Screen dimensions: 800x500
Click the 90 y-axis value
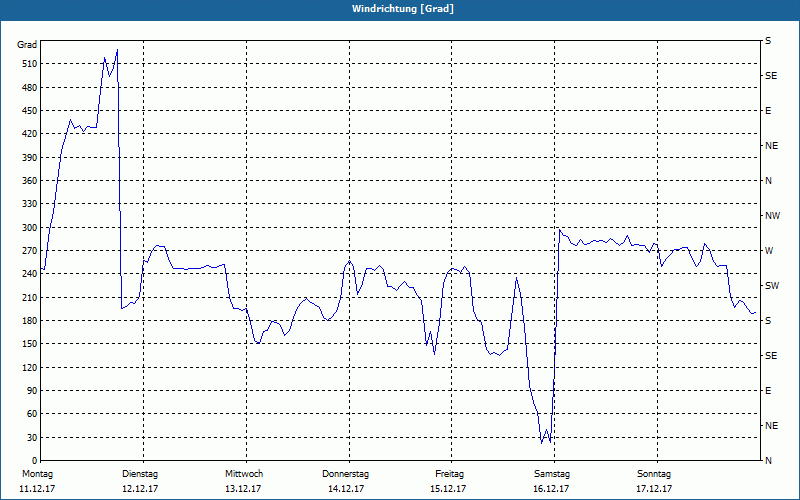tap(31, 390)
